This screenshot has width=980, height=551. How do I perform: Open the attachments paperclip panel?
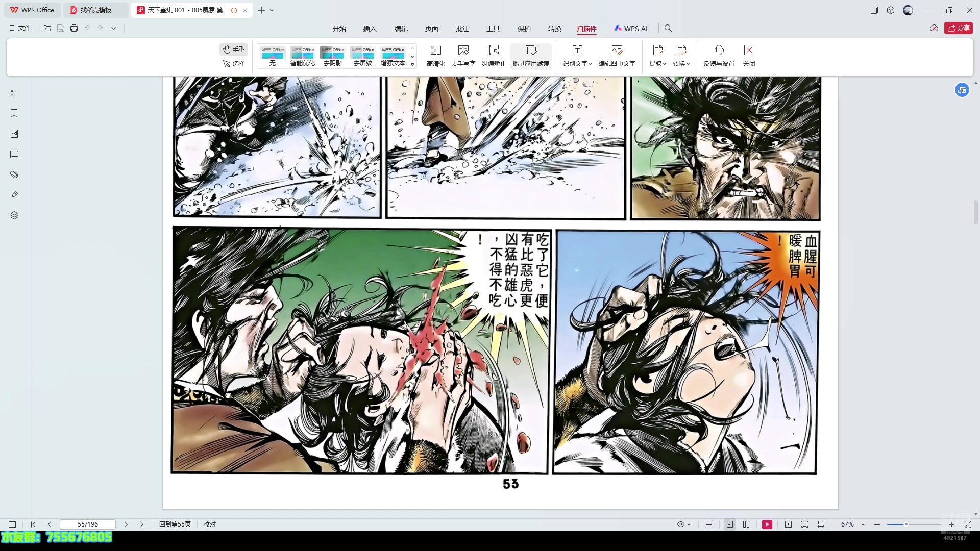tap(14, 174)
